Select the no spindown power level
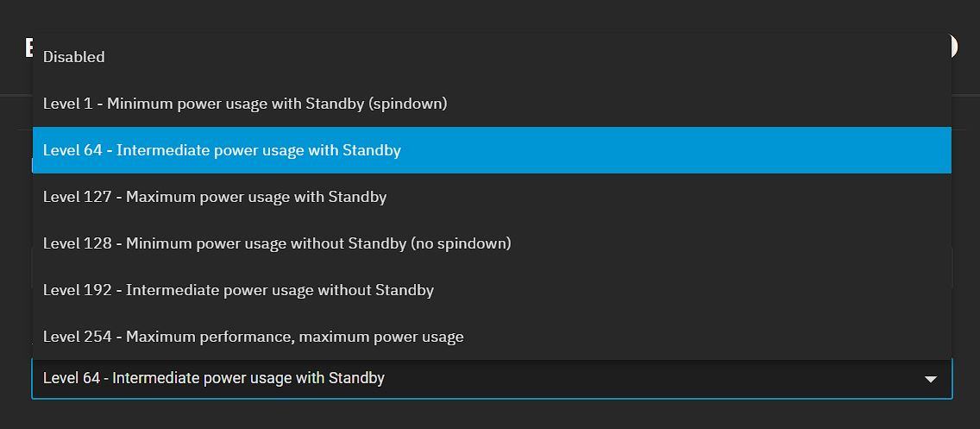Screen dimensions: 980x429 (277, 243)
